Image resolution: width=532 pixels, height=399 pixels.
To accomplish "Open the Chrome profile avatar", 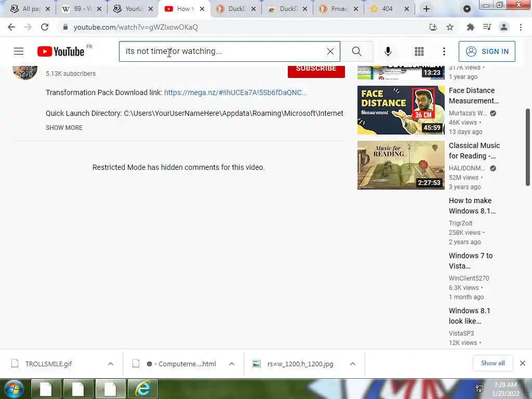I will [504, 27].
